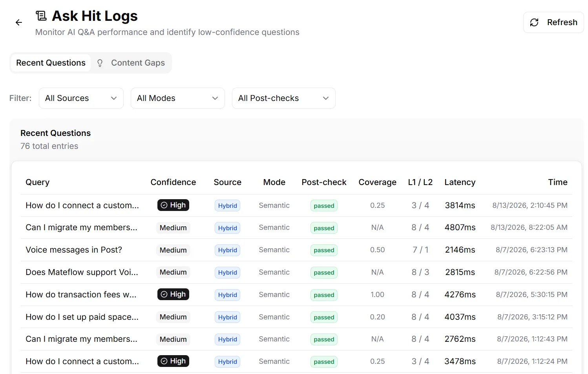Viewport: 588px width, 374px height.
Task: Expand the All Post-checks filter dropdown
Action: (x=284, y=98)
